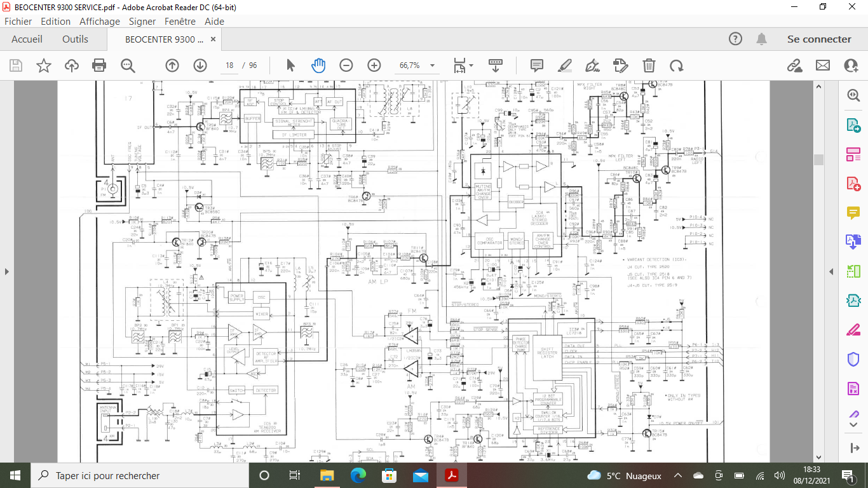This screenshot has height=488, width=868.
Task: Add a sticky note comment
Action: click(x=537, y=65)
